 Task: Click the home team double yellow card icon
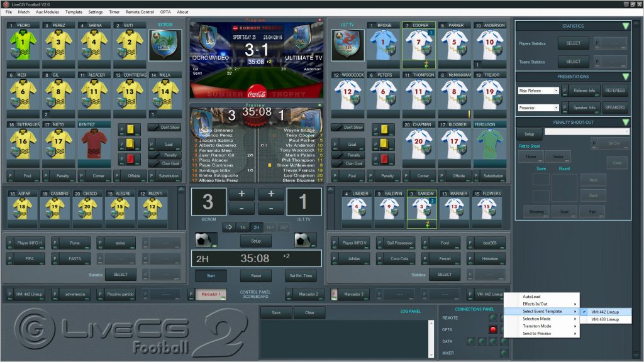[130, 144]
